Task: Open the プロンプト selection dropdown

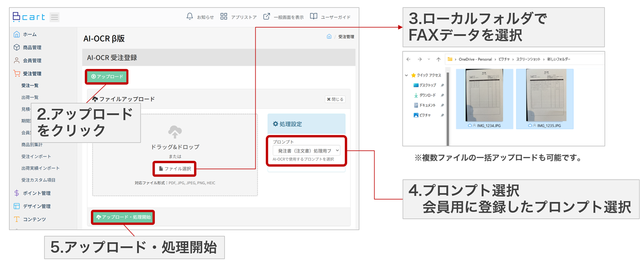Action: [x=306, y=150]
